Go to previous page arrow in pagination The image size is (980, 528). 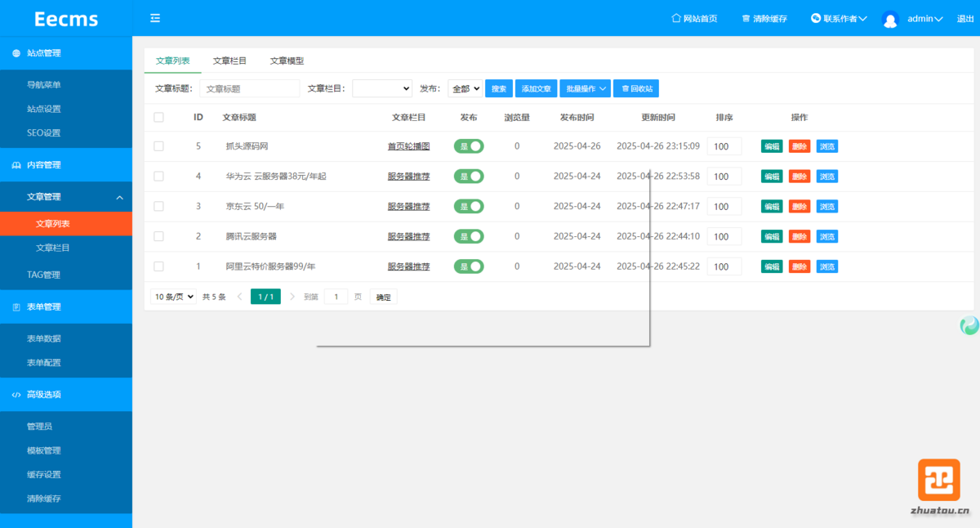point(239,297)
